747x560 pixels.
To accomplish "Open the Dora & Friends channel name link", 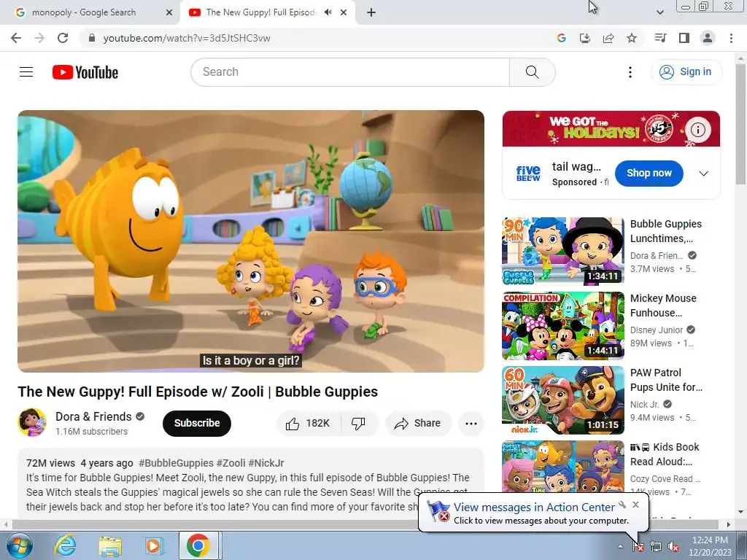I will pos(93,416).
